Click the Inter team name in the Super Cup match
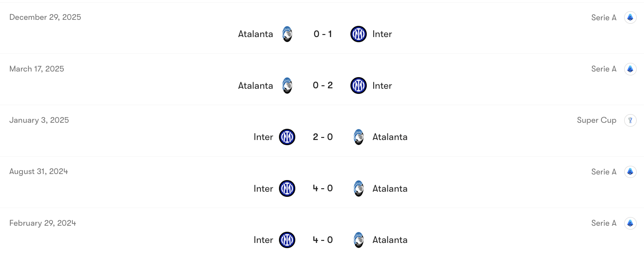Screen dimensions: 644x255 (263, 137)
